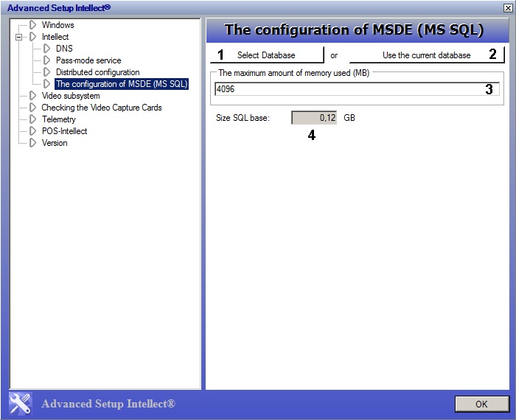Open Checking the Video Capture Cards
516x420 pixels.
tap(102, 108)
